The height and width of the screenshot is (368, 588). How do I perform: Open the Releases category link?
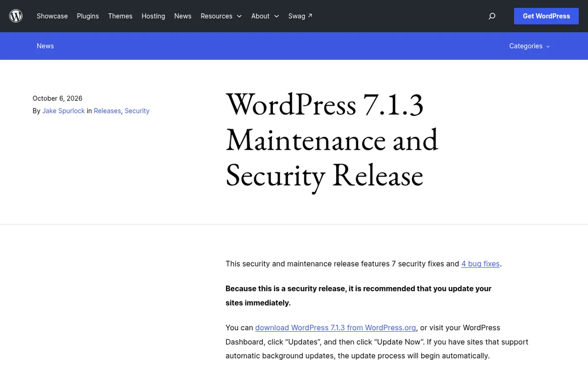tap(107, 111)
